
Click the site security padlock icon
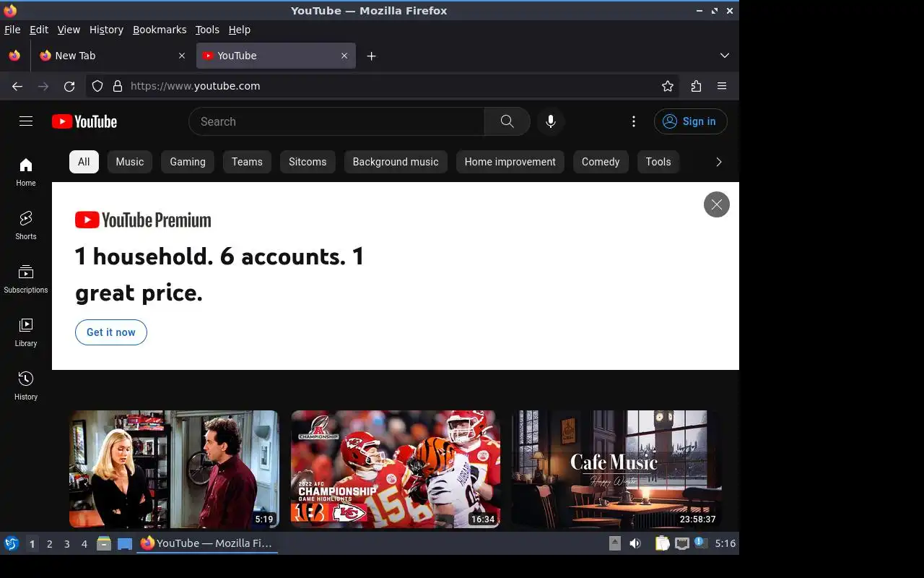(x=118, y=86)
